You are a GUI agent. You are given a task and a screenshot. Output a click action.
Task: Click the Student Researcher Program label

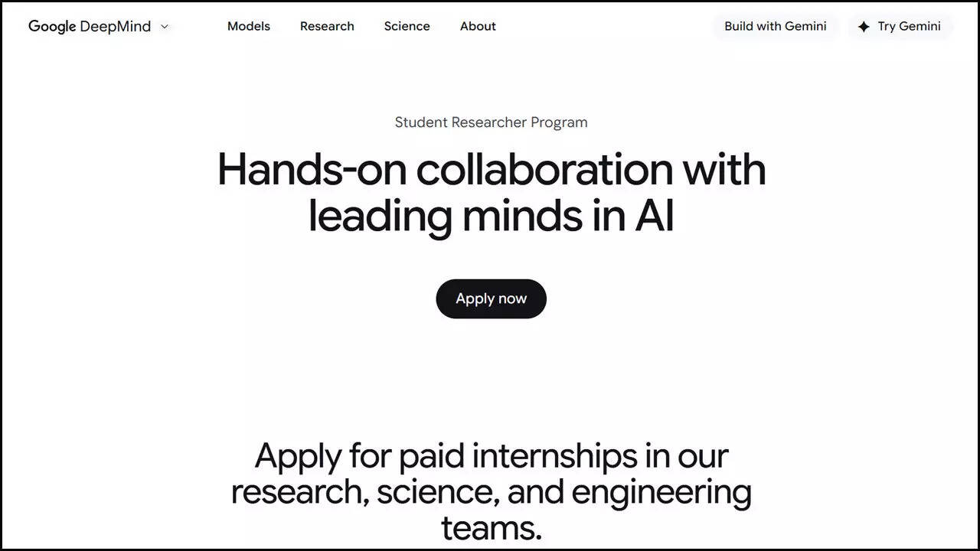point(491,122)
